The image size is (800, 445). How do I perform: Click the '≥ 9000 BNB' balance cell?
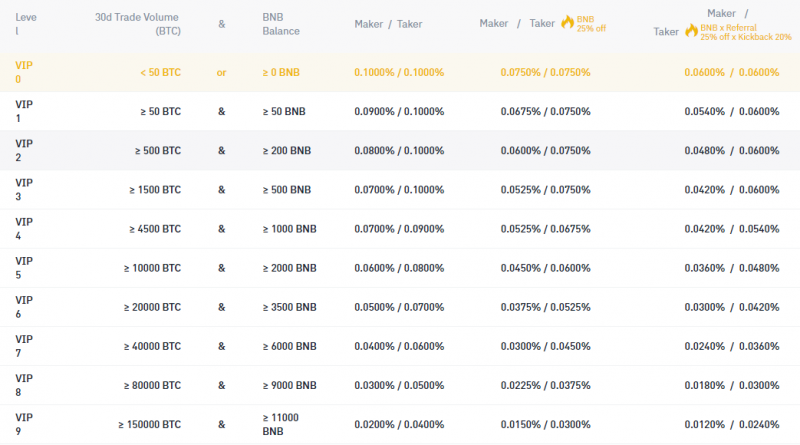coord(289,385)
